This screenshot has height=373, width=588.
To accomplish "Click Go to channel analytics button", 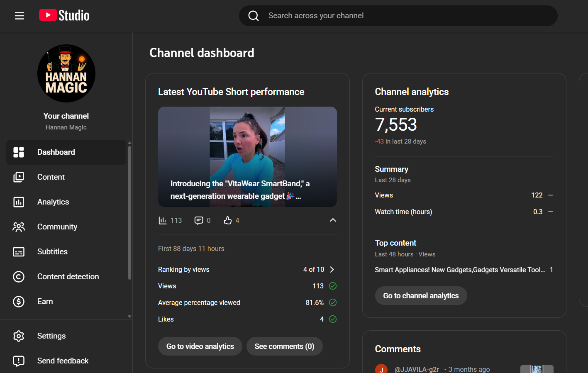I will (421, 296).
